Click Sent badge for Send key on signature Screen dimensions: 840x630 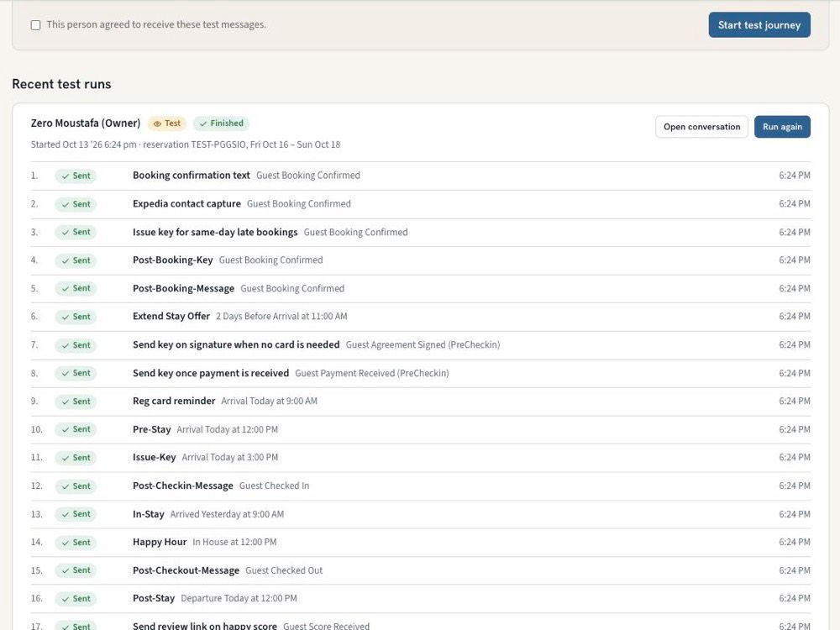point(76,345)
